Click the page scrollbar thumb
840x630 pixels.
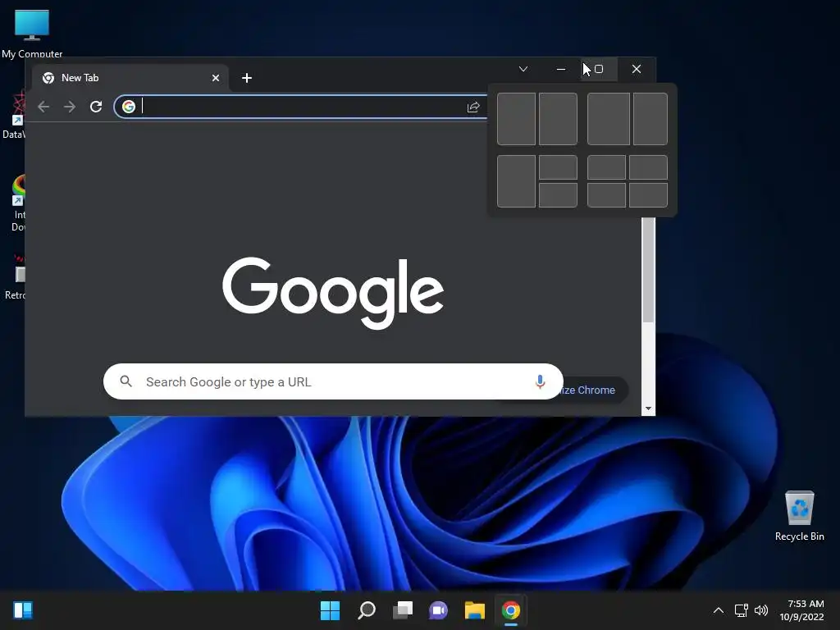tap(648, 270)
